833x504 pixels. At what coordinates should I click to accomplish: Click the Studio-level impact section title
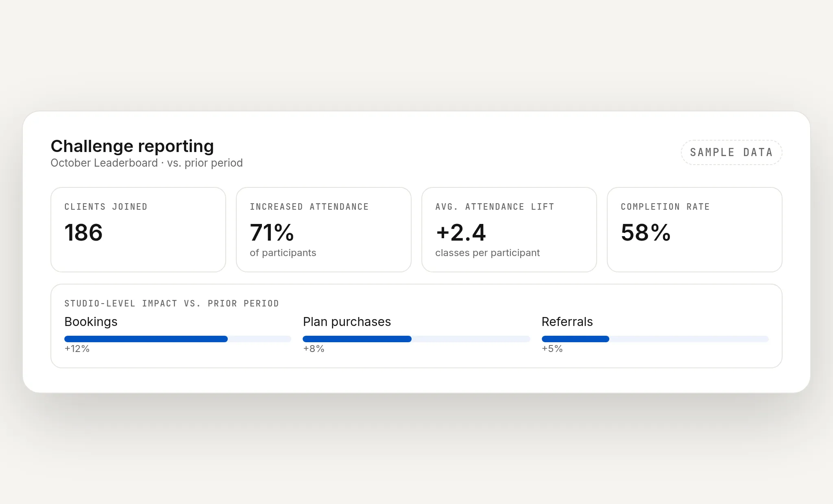[172, 304]
